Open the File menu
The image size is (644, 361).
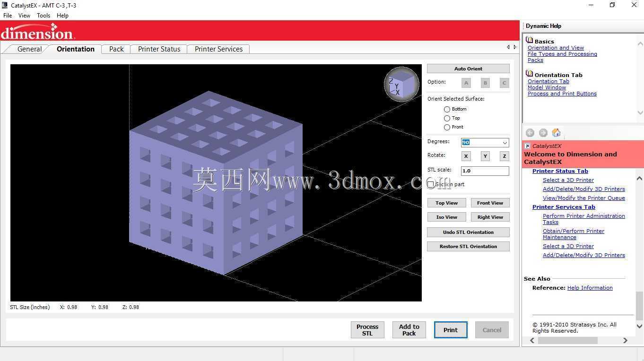[x=8, y=16]
